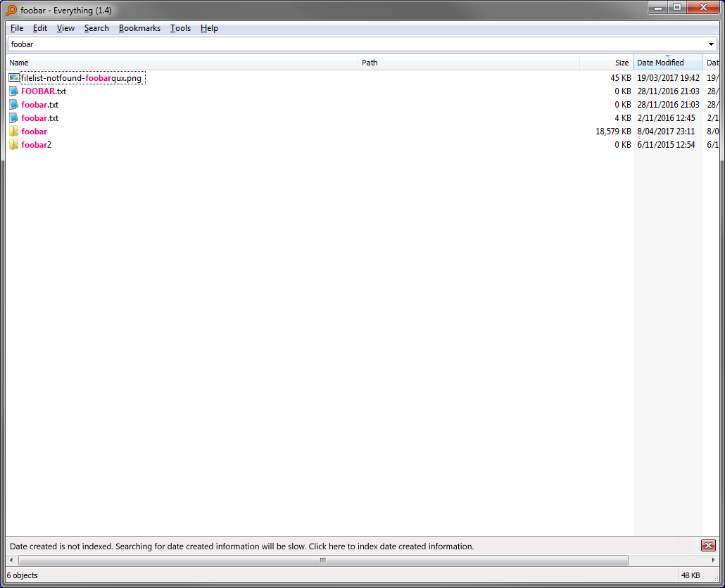The width and height of the screenshot is (725, 588).
Task: Open the foobar folder icon
Action: click(13, 131)
